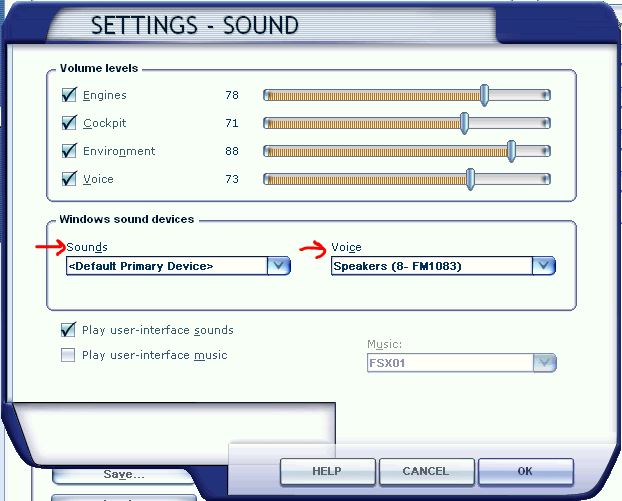The height and width of the screenshot is (501, 622).
Task: Click the Engines volume value 78
Action: pyautogui.click(x=232, y=95)
